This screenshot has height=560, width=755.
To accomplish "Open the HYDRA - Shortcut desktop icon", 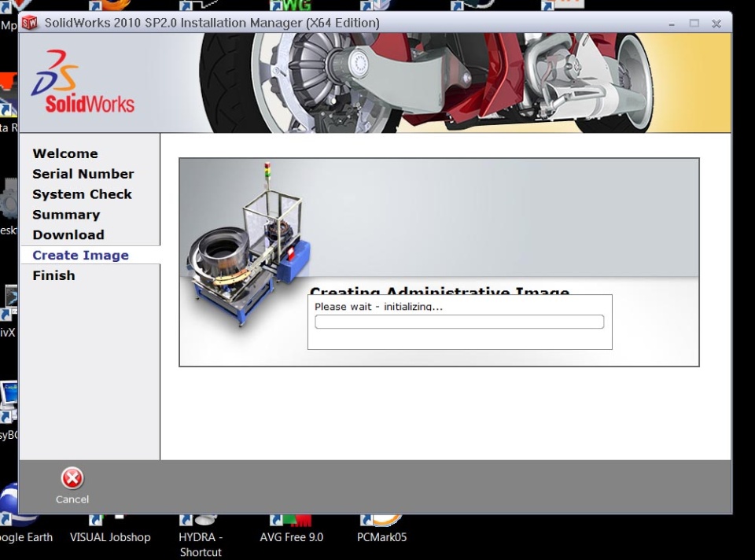I will (x=201, y=536).
